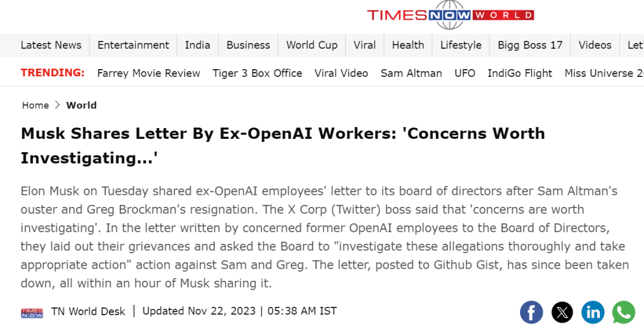This screenshot has height=332, width=644.
Task: Share article via WhatsApp
Action: coord(624,312)
